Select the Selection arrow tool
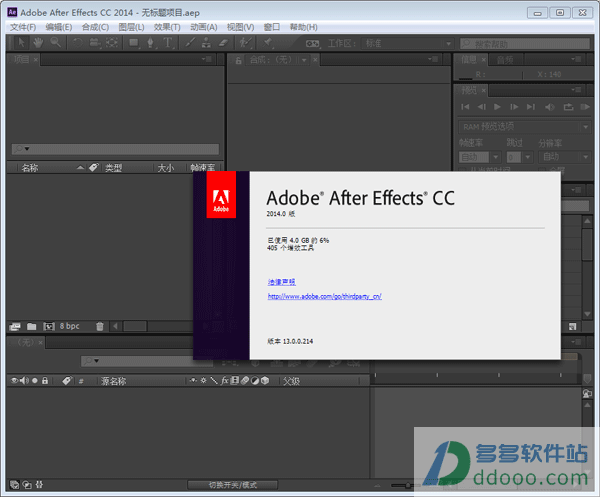 21,42
